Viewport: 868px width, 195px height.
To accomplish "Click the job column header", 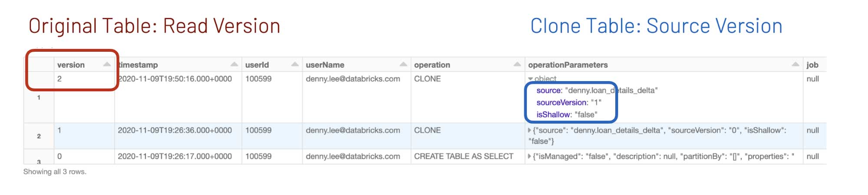I will [x=812, y=65].
